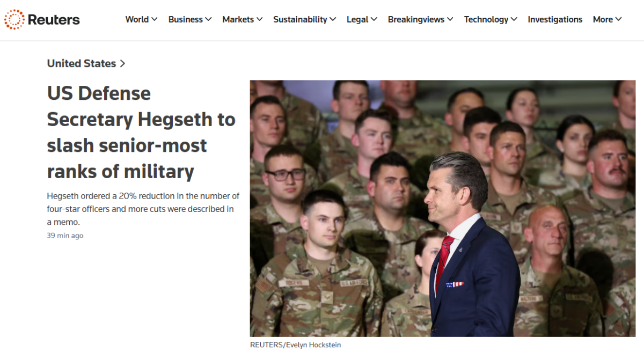644x352 pixels.
Task: Open the Sustainability dropdown chevron
Action: click(333, 19)
